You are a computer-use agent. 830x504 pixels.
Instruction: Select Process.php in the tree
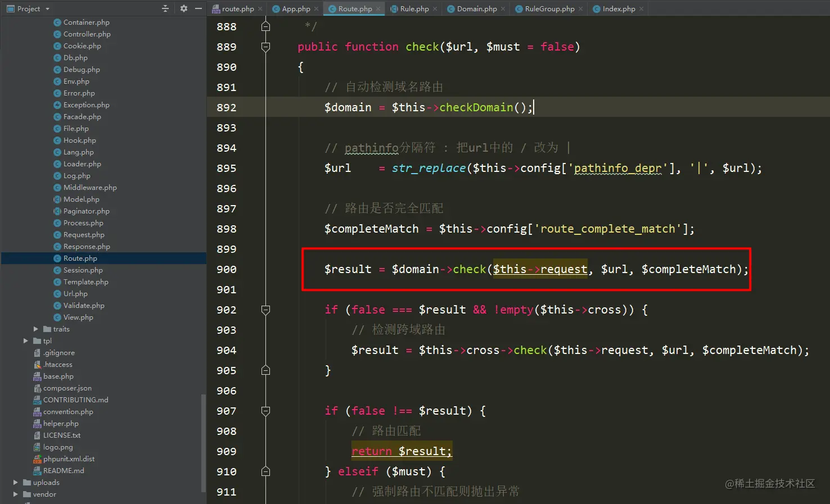pyautogui.click(x=83, y=223)
